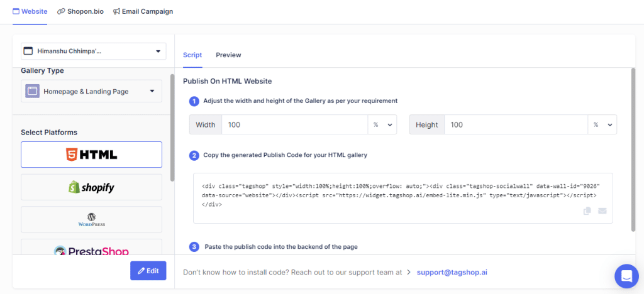644x294 pixels.
Task: Click the Homepage & Landing Page gallery icon
Action: point(32,92)
